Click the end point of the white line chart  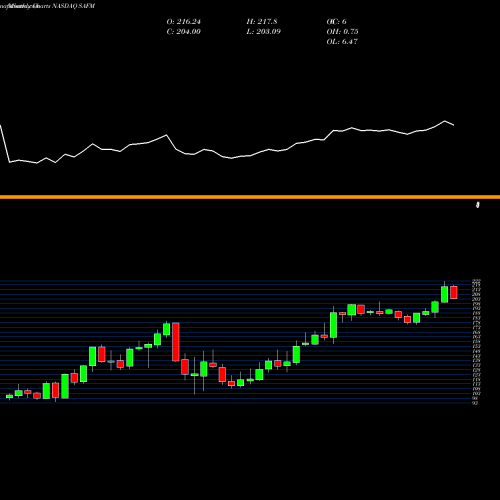click(x=454, y=125)
